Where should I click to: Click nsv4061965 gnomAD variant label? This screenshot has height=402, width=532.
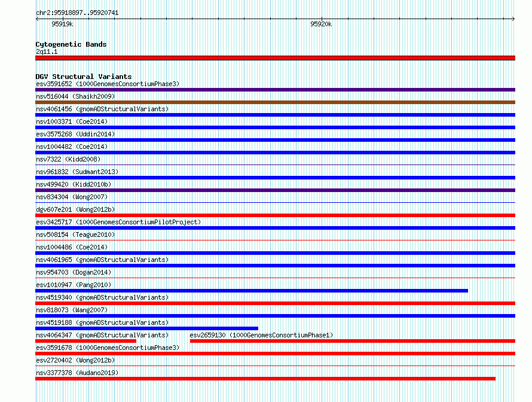[x=102, y=260]
